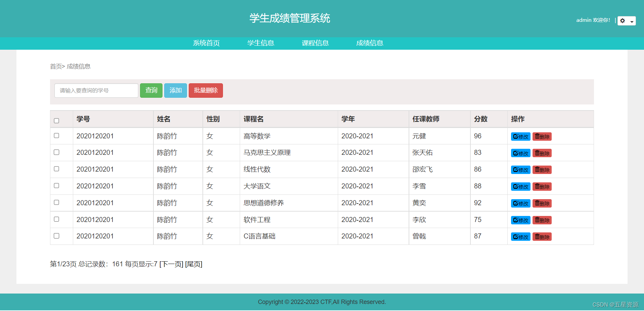Delete the C语言基础 grade record
644x311 pixels.
[542, 237]
